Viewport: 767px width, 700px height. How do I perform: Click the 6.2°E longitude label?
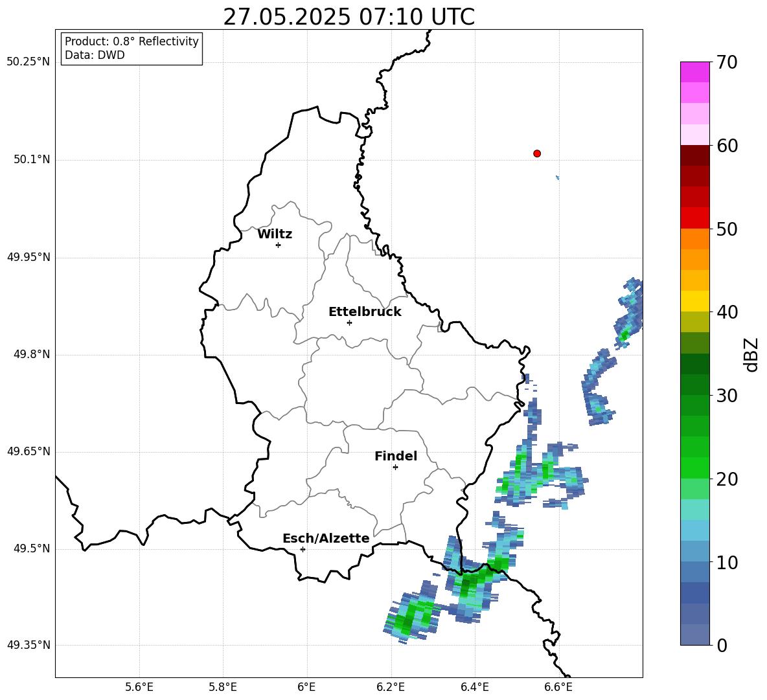coord(391,687)
